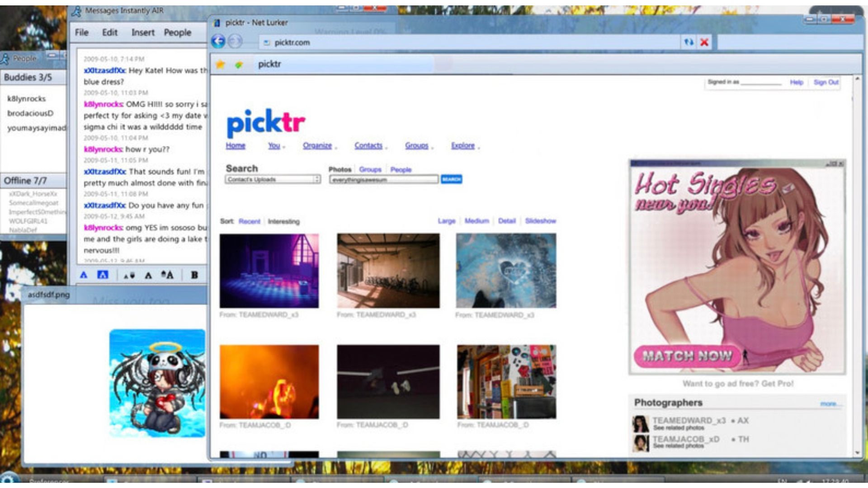Image resolution: width=868 pixels, height=488 pixels.
Task: Open the File menu in Messages
Action: coord(81,33)
